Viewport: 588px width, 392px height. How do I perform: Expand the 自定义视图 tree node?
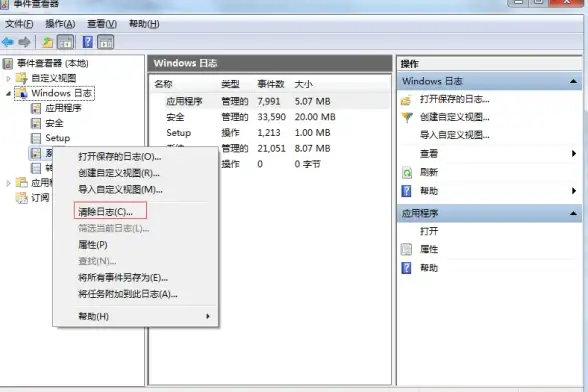(8, 78)
